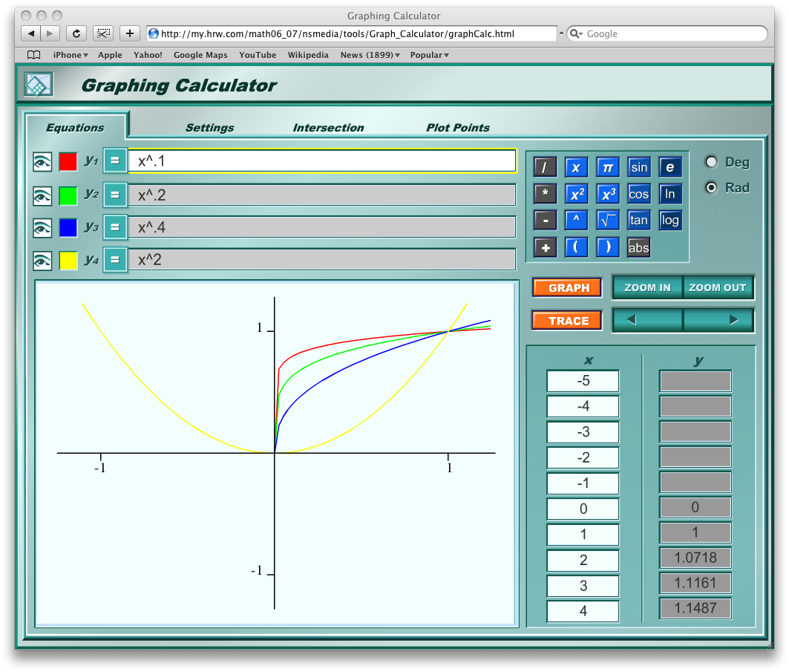This screenshot has height=672, width=789.
Task: Insert the left parenthesis key
Action: 576,247
